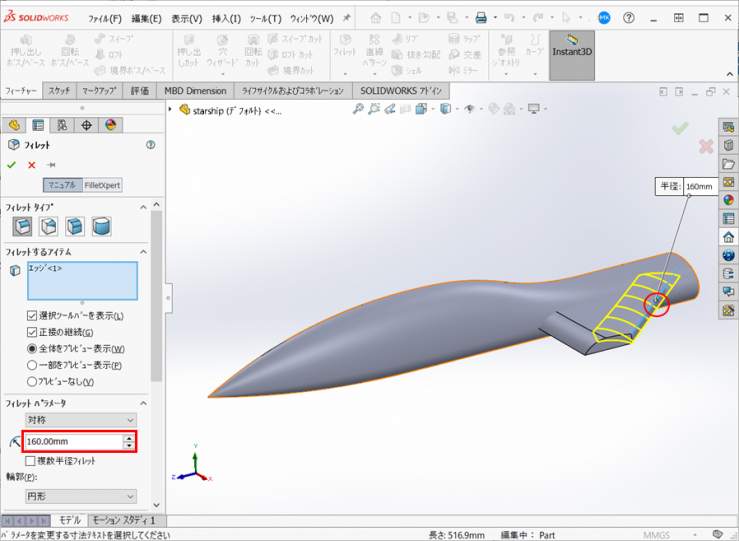739x541 pixels.
Task: Open the PropertyManager tab icon
Action: click(38, 125)
